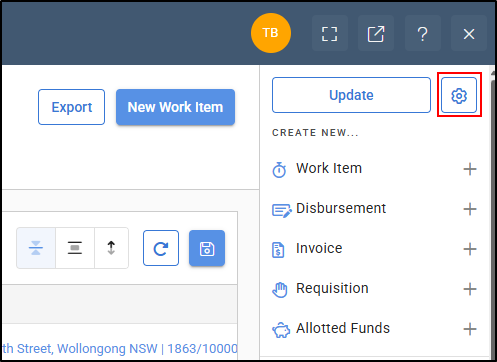Image resolution: width=497 pixels, height=362 pixels.
Task: Open the TB user avatar
Action: (x=271, y=33)
